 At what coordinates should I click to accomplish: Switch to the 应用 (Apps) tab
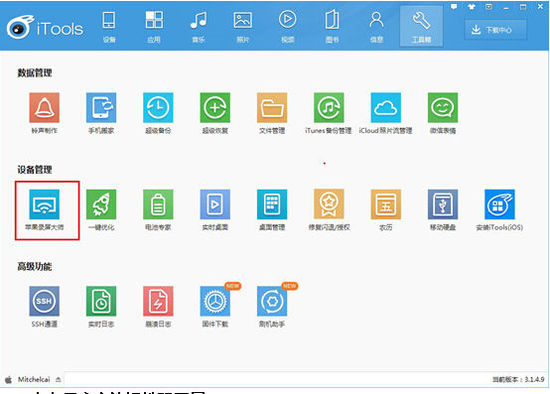point(154,27)
